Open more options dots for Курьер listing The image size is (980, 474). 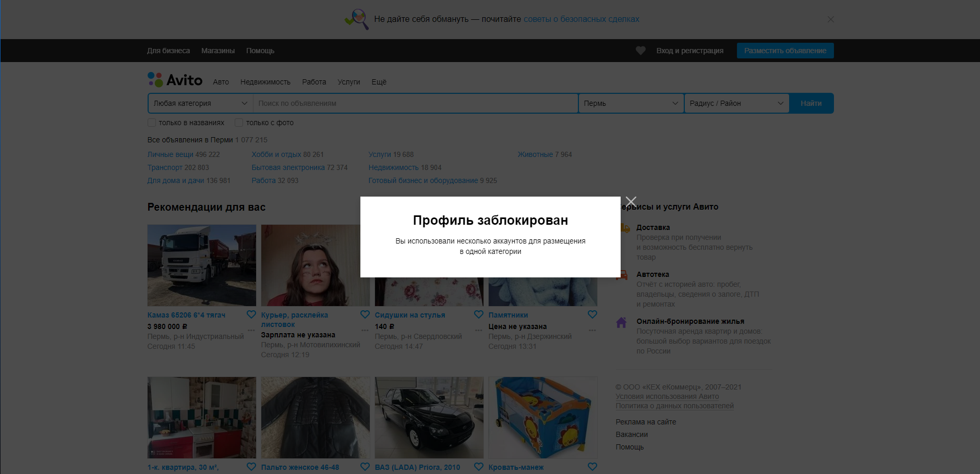(x=365, y=330)
